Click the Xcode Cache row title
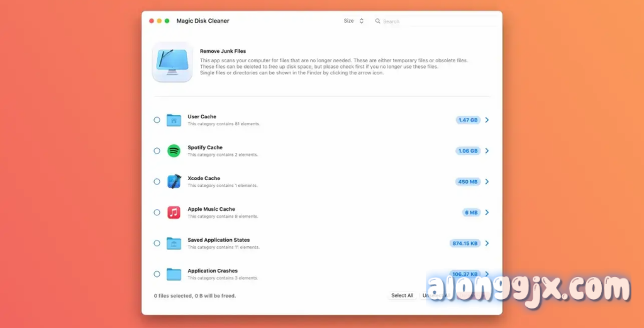Viewport: 644px width, 328px height. [x=204, y=178]
